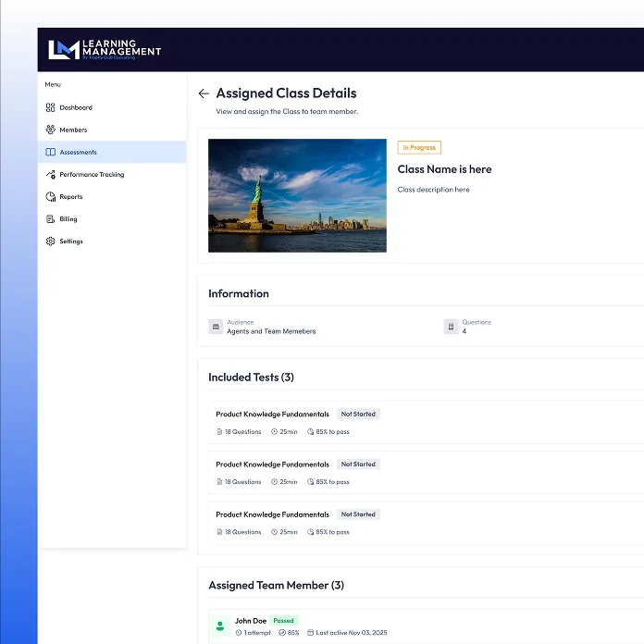Click the In Progress status badge
Image resolution: width=644 pixels, height=644 pixels.
[419, 147]
